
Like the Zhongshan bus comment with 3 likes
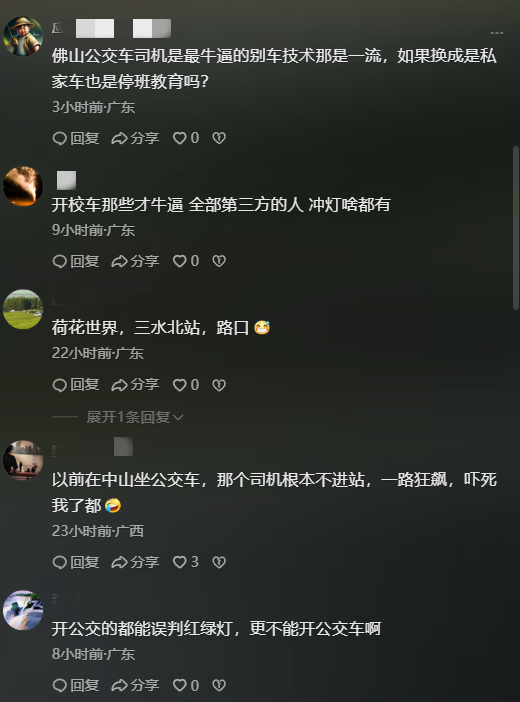click(x=186, y=562)
